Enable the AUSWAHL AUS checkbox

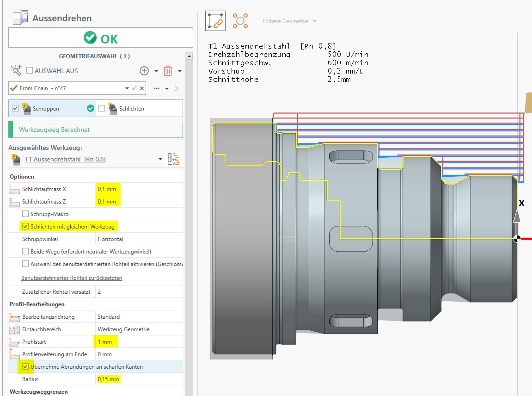pos(30,71)
